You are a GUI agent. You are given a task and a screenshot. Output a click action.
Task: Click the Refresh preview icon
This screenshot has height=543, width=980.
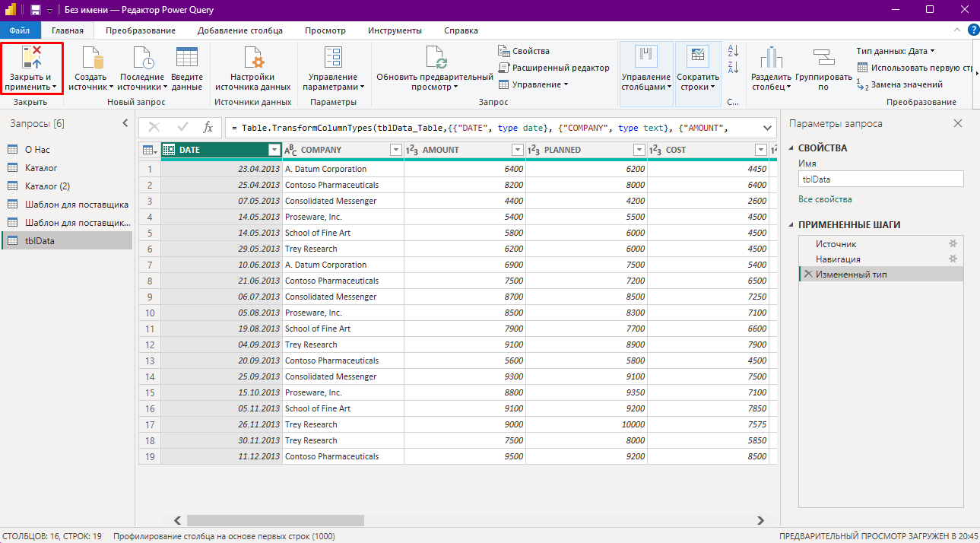[x=435, y=59]
